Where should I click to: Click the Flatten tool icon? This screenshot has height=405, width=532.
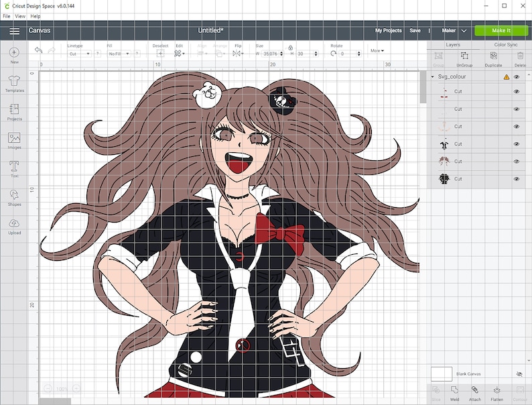(496, 390)
